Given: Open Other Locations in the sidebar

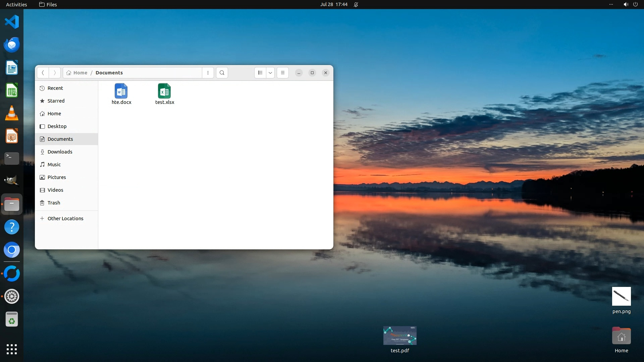Looking at the screenshot, I should point(65,219).
